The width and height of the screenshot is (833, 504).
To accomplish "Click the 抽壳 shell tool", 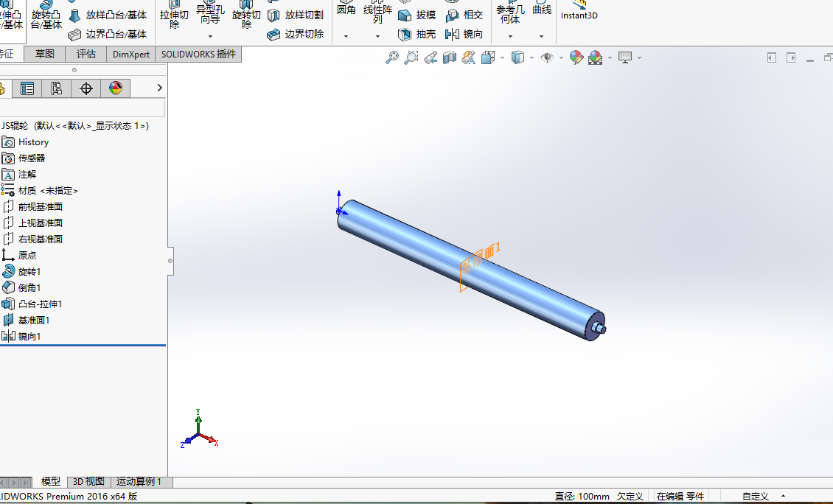I will click(417, 34).
